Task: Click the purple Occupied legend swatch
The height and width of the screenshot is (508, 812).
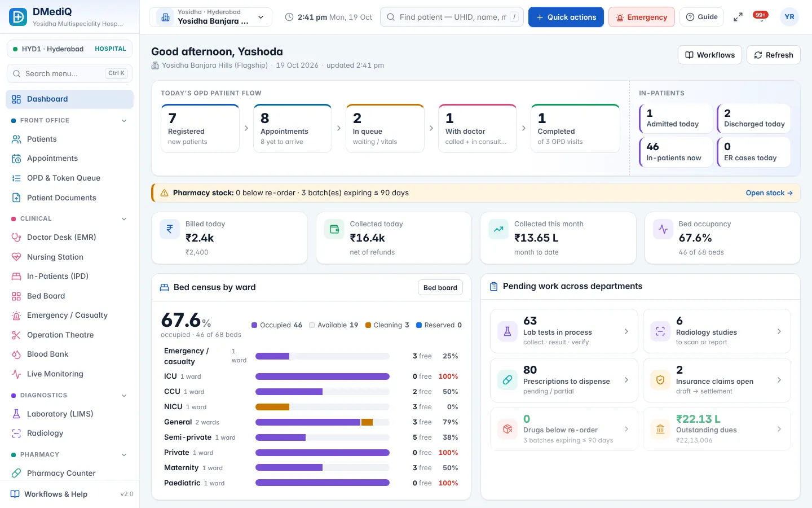Action: pos(254,325)
